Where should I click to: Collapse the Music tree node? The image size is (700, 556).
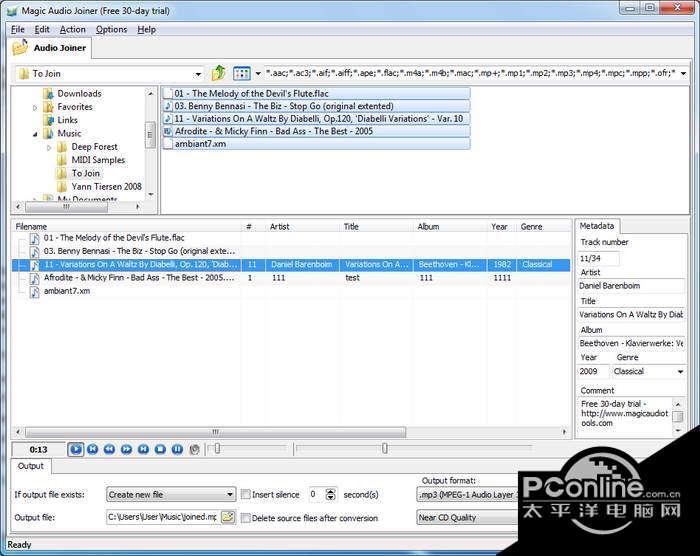35,134
